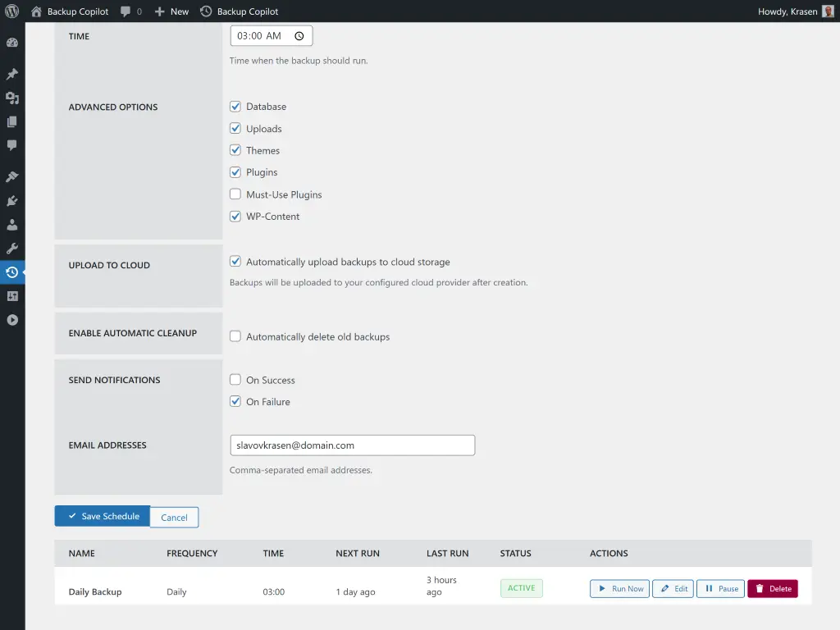The width and height of the screenshot is (840, 630).
Task: Click the email addresses input field
Action: (352, 445)
